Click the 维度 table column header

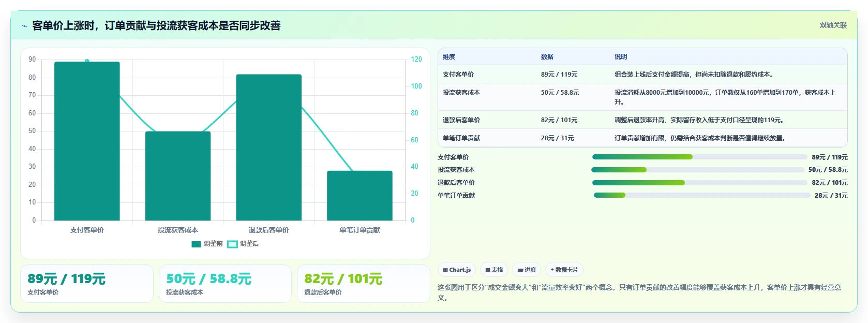449,57
